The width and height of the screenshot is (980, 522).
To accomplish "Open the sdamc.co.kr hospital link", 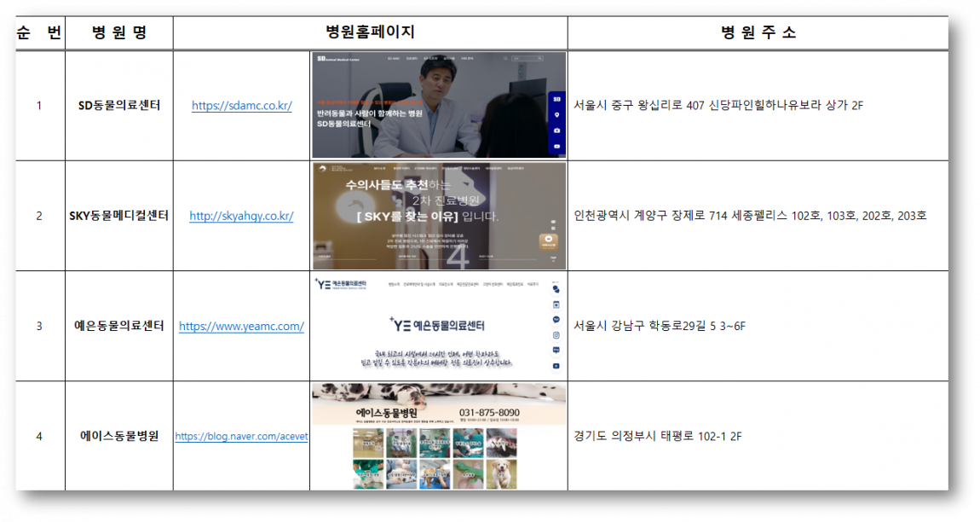I will click(241, 106).
